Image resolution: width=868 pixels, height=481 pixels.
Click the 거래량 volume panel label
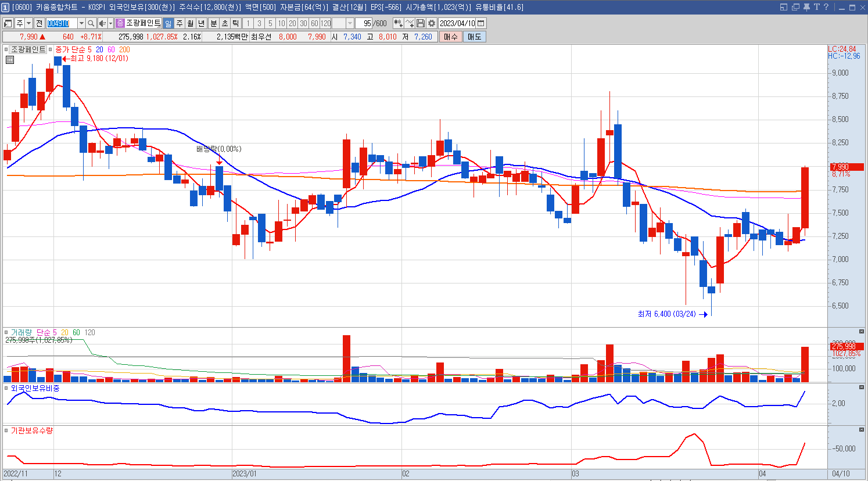coord(21,332)
